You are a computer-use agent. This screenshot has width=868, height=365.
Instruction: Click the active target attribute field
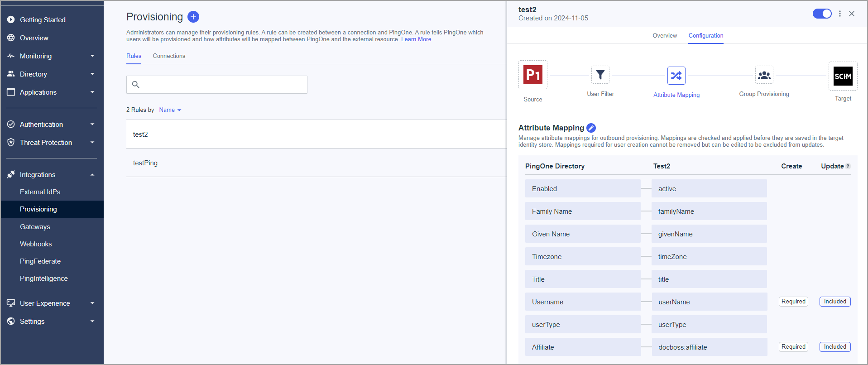click(x=709, y=188)
